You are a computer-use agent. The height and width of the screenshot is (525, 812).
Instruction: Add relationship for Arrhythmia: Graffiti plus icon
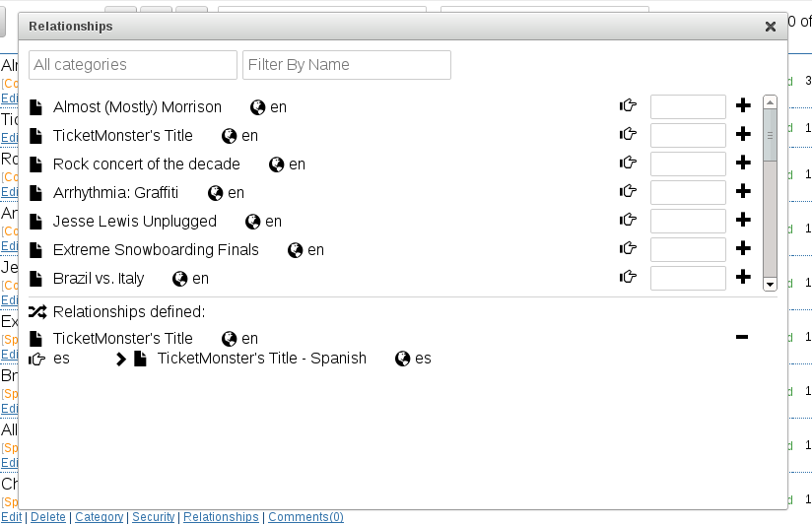pyautogui.click(x=743, y=191)
